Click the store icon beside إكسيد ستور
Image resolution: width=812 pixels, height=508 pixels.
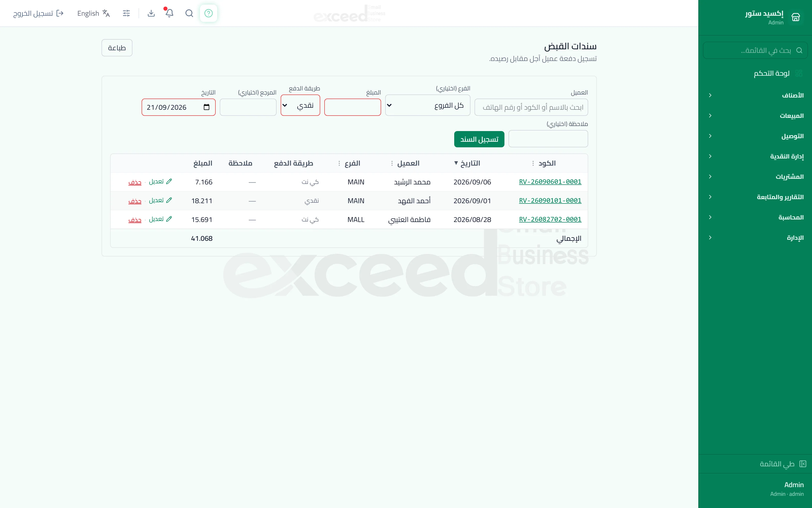[796, 17]
